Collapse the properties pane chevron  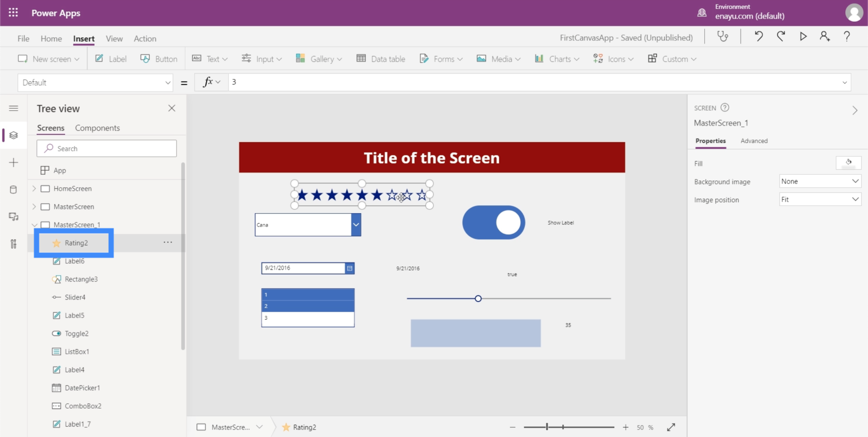(x=855, y=110)
